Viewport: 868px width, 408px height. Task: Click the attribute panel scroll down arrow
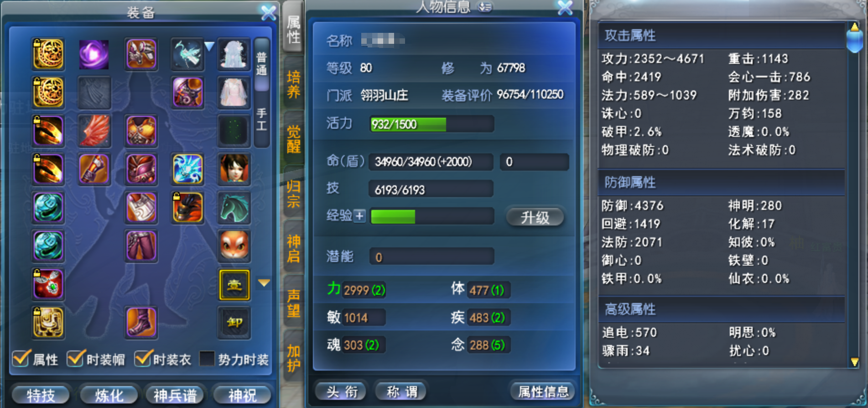tap(855, 362)
